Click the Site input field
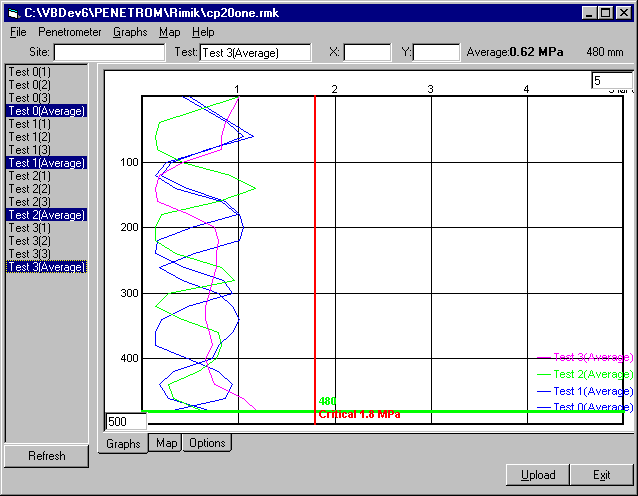This screenshot has height=496, width=638. coord(109,52)
